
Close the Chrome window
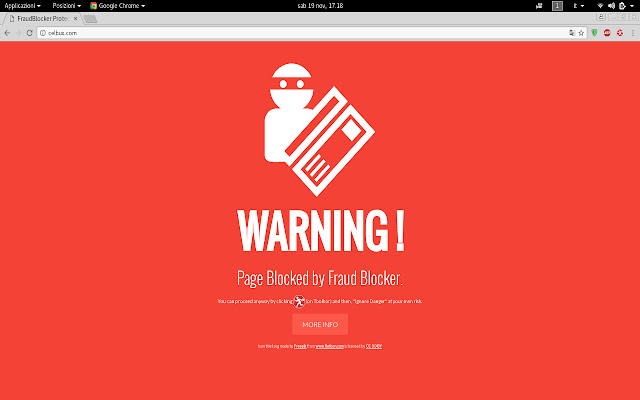(x=634, y=17)
